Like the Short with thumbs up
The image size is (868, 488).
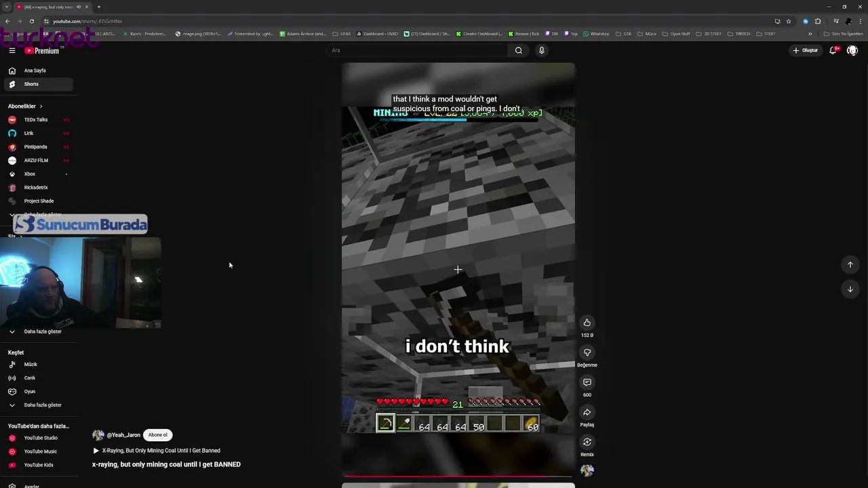pos(587,323)
